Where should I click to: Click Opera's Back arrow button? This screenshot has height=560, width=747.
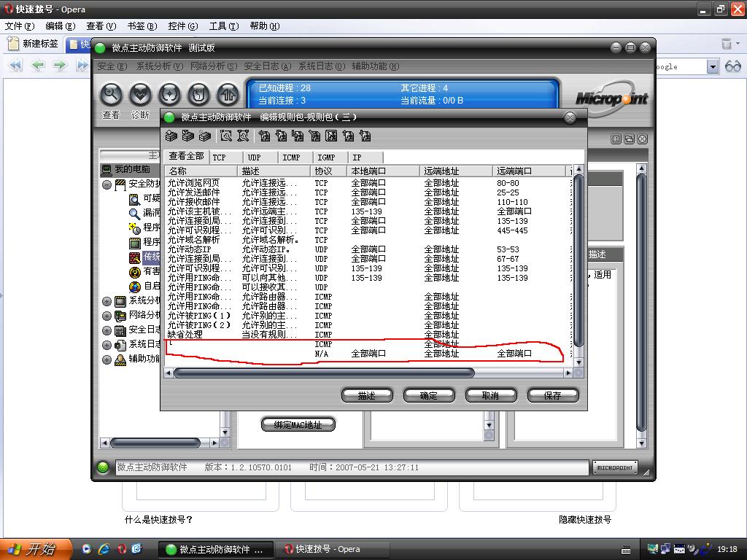[38, 65]
